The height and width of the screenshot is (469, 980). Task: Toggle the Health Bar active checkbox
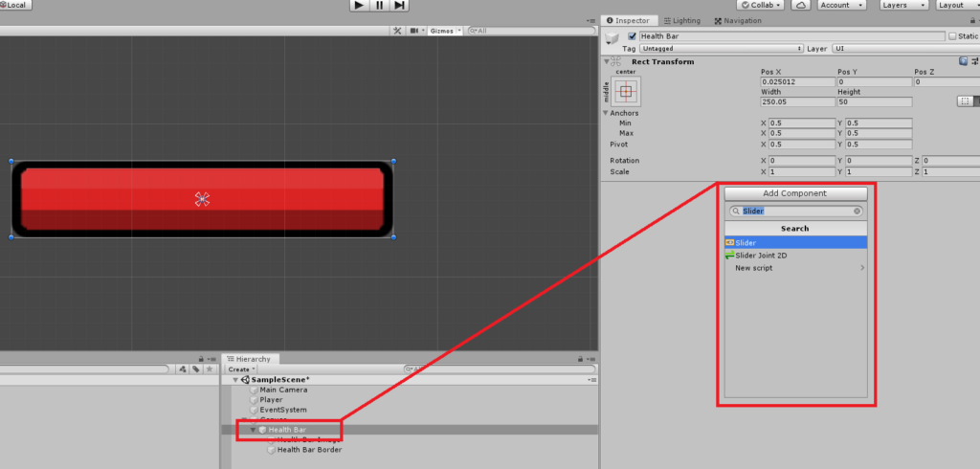point(632,36)
